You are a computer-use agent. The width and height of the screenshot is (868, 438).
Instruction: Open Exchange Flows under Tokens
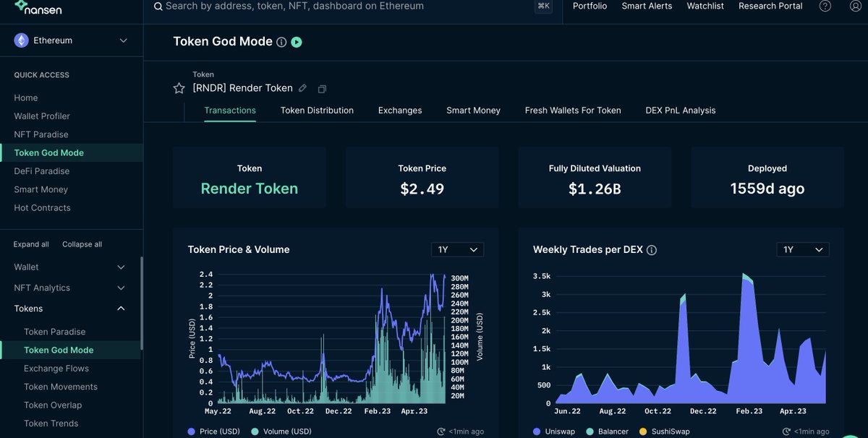(x=56, y=369)
